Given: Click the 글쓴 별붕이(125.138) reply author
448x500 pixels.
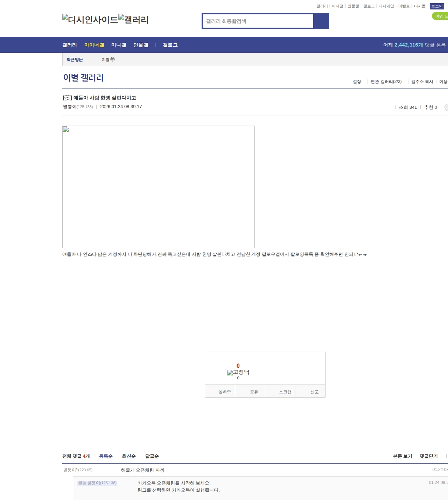Looking at the screenshot, I should (97, 483).
